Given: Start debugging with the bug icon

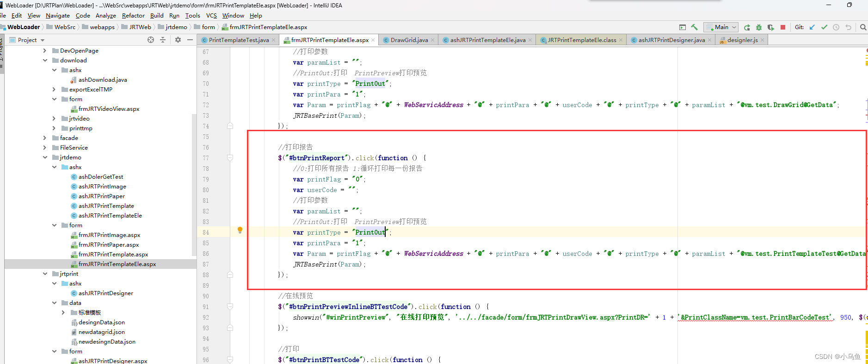Looking at the screenshot, I should click(x=759, y=27).
